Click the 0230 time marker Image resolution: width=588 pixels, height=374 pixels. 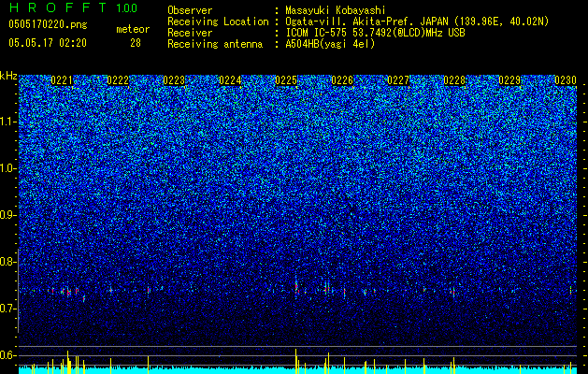[x=566, y=80]
